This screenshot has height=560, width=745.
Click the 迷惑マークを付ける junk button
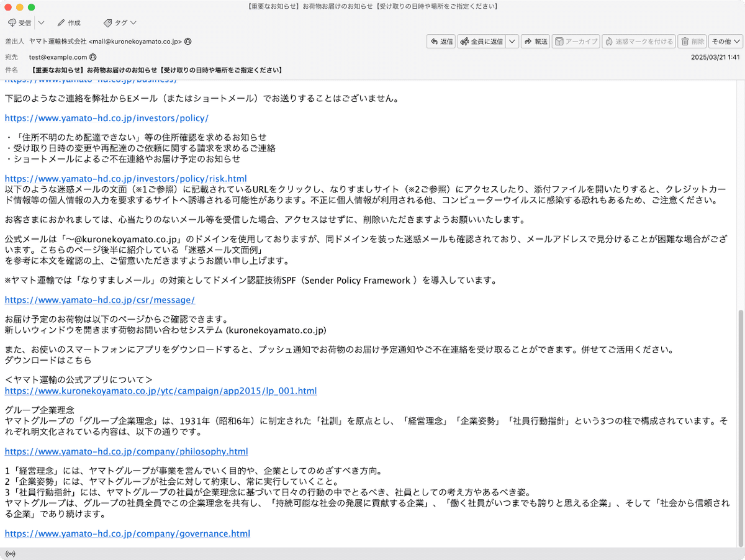coord(639,42)
